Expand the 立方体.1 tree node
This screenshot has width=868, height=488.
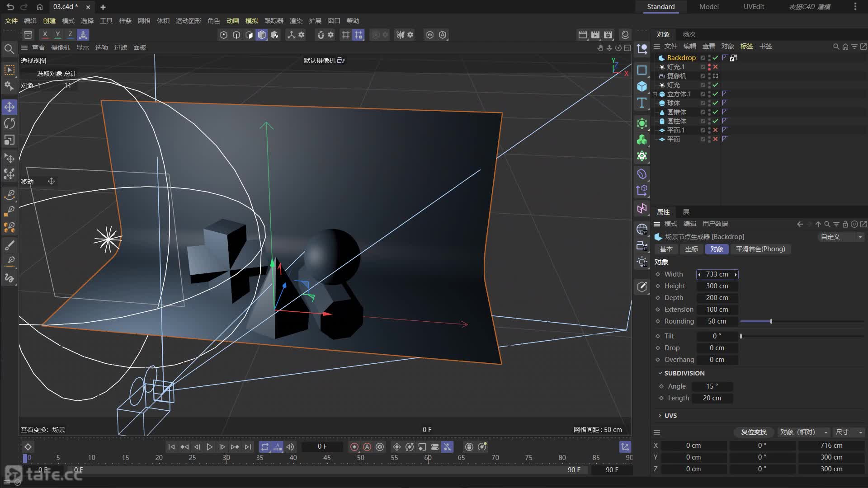pyautogui.click(x=655, y=94)
